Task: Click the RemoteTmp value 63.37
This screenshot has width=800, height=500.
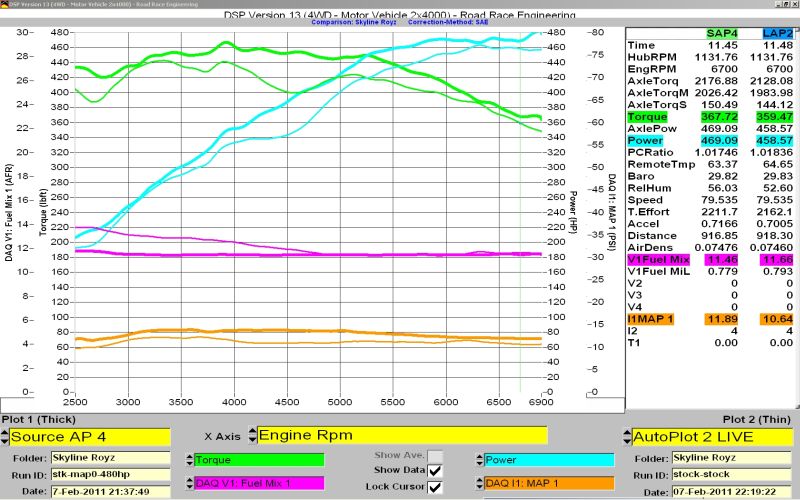Action: (722, 164)
